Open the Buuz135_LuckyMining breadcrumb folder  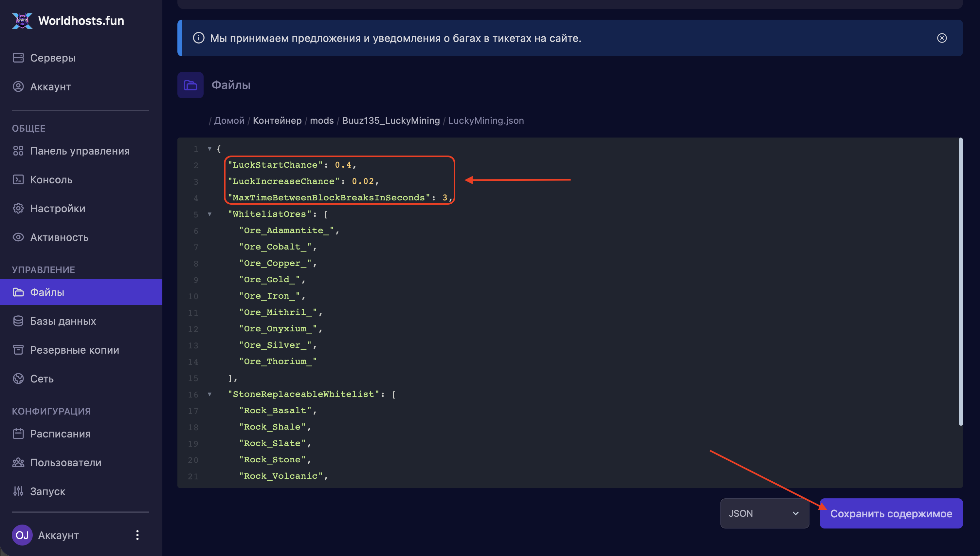tap(390, 121)
